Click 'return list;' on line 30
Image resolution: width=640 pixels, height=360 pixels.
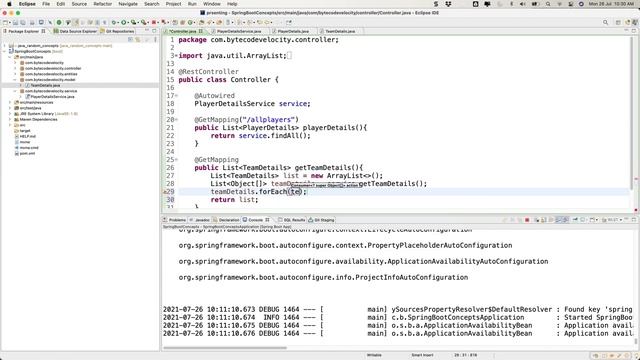[x=234, y=200]
